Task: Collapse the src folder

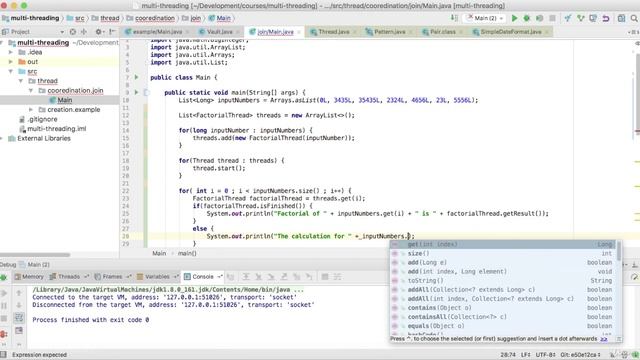Action: [11, 71]
